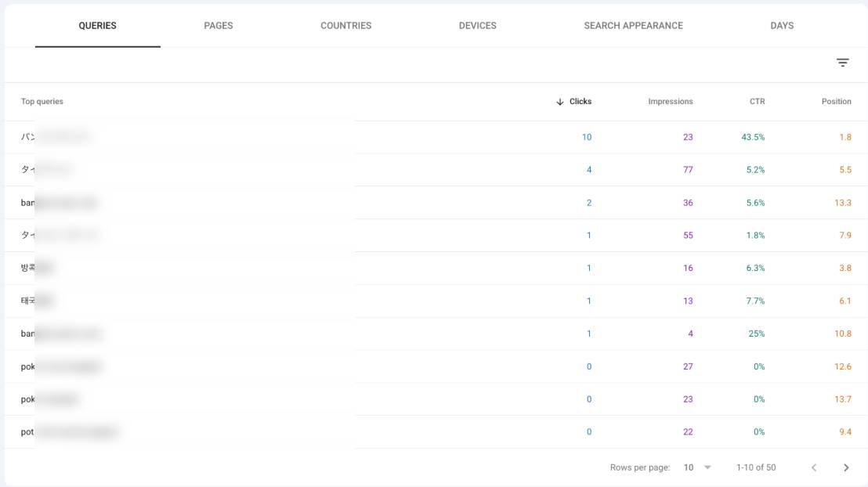
Task: Go to previous page of results
Action: click(814, 467)
